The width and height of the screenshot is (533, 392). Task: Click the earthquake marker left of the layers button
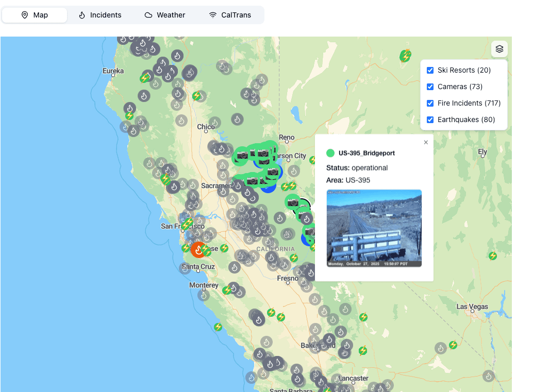click(x=406, y=56)
